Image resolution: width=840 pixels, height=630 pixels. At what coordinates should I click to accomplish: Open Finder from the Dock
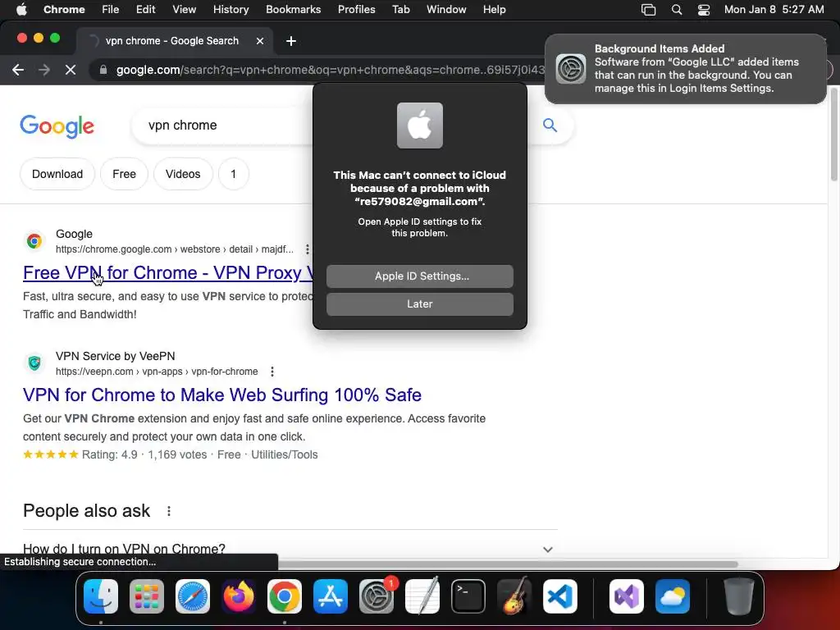101,596
